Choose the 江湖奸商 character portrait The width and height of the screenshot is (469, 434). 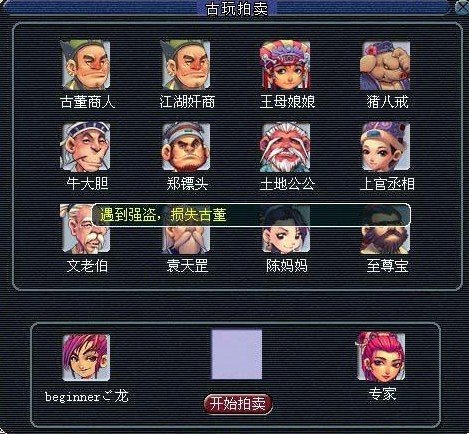click(x=186, y=65)
